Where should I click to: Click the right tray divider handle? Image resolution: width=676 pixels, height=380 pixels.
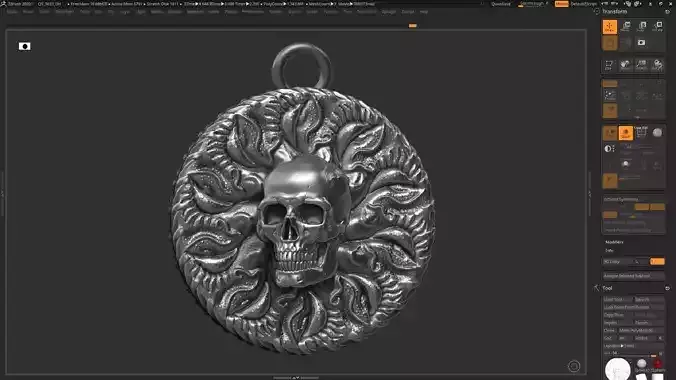(590, 194)
